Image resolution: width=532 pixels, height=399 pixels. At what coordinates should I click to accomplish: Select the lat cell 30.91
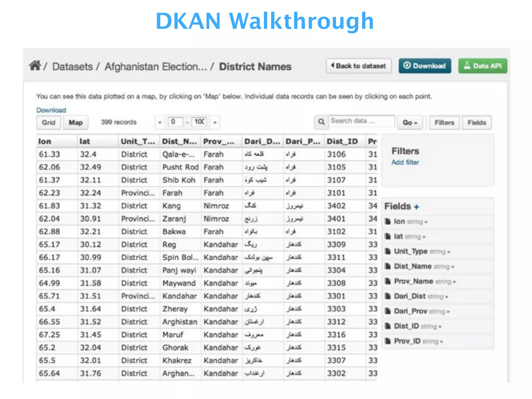pyautogui.click(x=98, y=219)
